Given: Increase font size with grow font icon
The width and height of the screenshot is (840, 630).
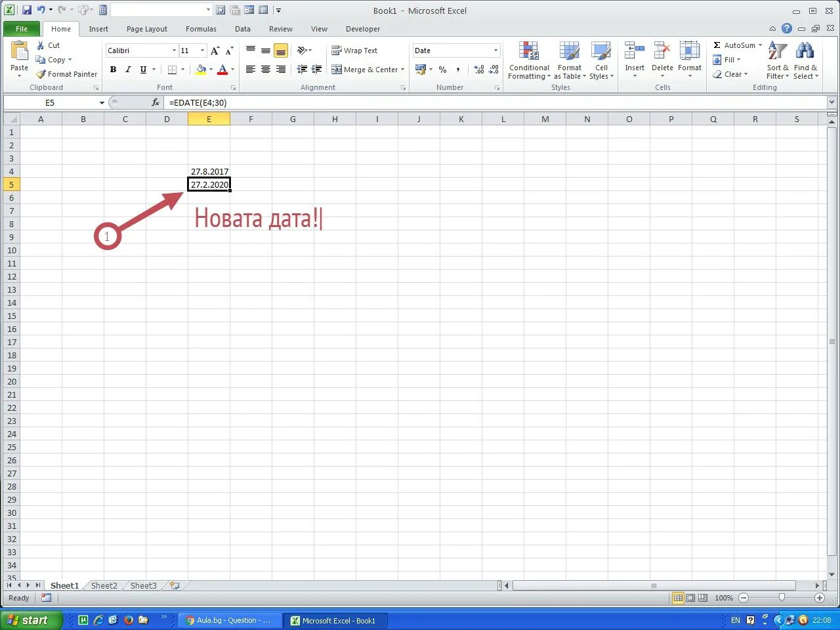Looking at the screenshot, I should point(215,51).
